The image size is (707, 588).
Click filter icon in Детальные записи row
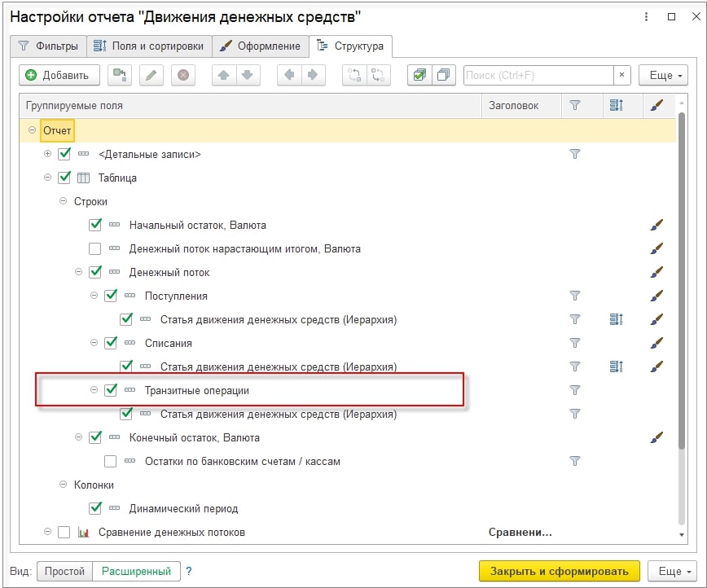pos(575,154)
